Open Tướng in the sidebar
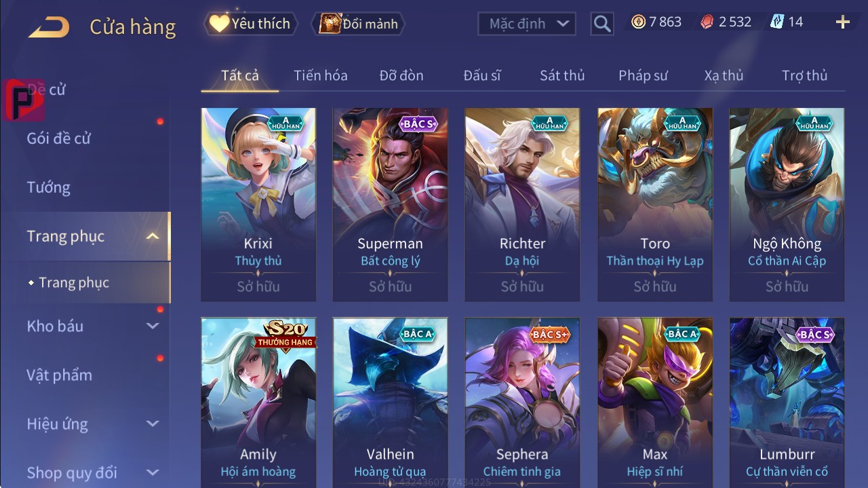The height and width of the screenshot is (488, 868). (x=49, y=187)
